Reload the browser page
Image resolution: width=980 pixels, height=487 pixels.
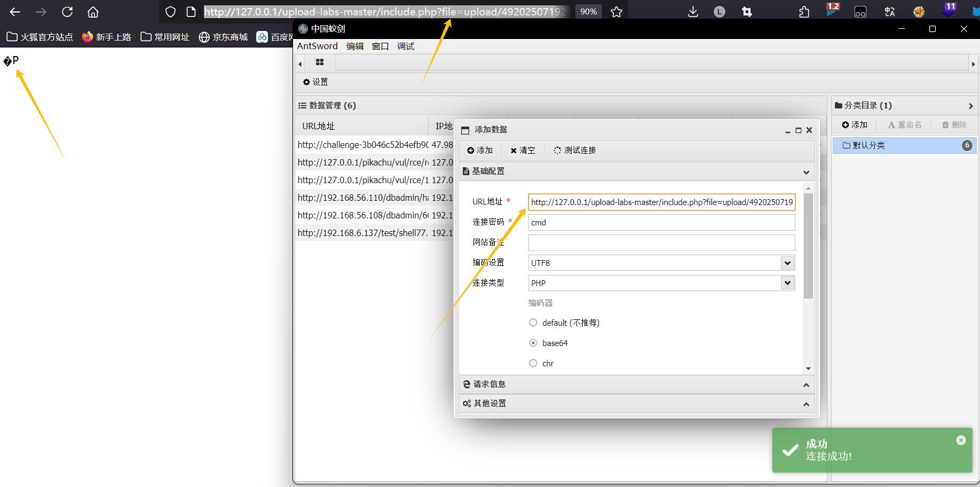pyautogui.click(x=67, y=12)
